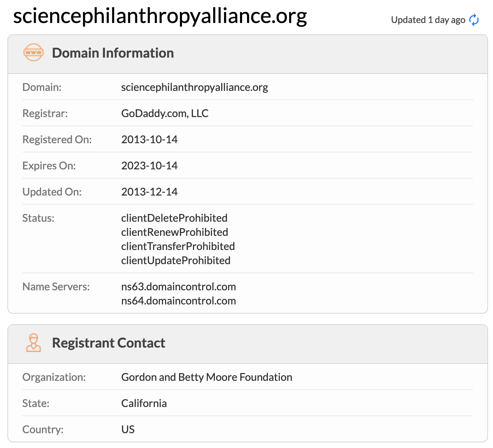Click the updated date 2013-12-14

149,192
